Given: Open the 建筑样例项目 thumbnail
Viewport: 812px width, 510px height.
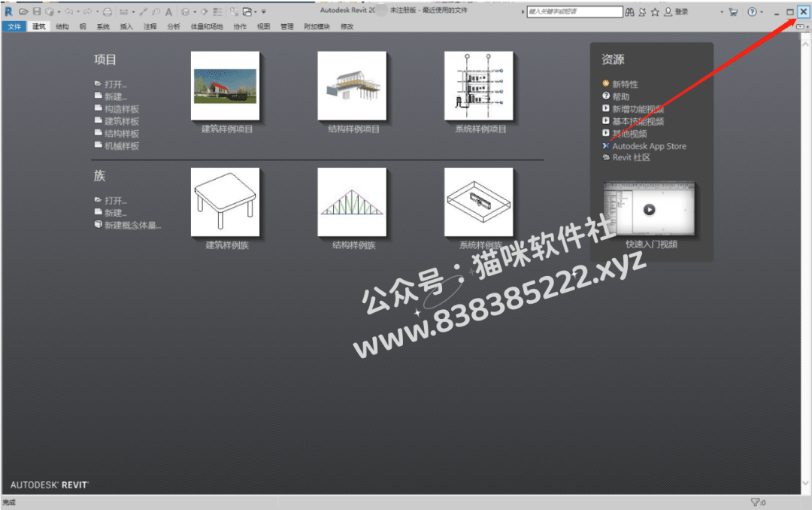Looking at the screenshot, I should [226, 86].
